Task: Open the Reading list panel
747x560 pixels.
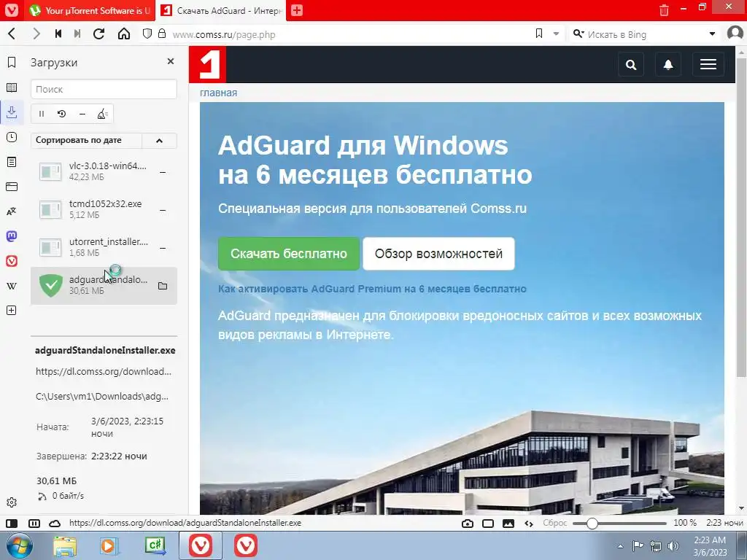Action: pos(12,87)
